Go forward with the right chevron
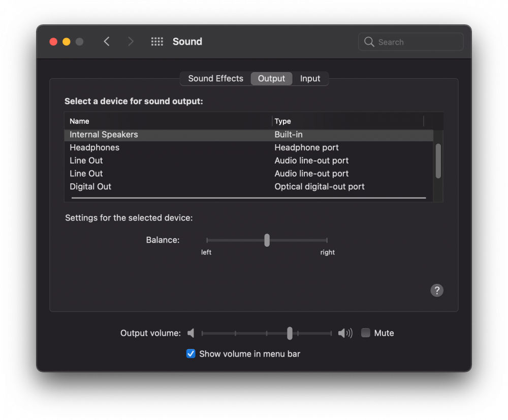This screenshot has width=508, height=420. [x=131, y=42]
